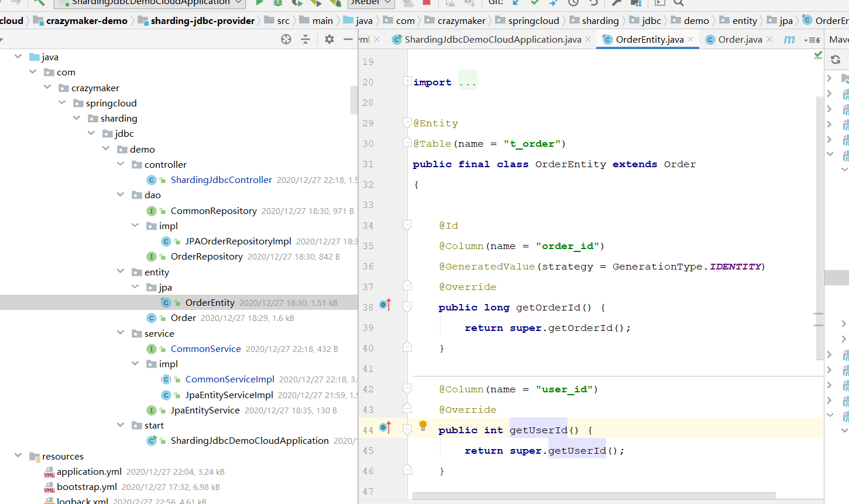Click crazymaker-demo breadcrumb in navigation bar
The width and height of the screenshot is (849, 504).
point(87,20)
